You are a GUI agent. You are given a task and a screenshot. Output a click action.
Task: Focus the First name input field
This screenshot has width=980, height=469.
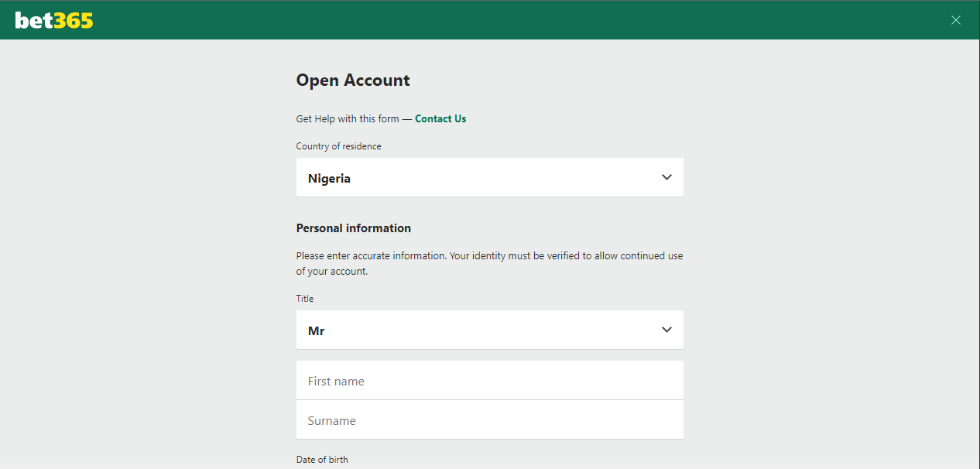[x=489, y=381]
